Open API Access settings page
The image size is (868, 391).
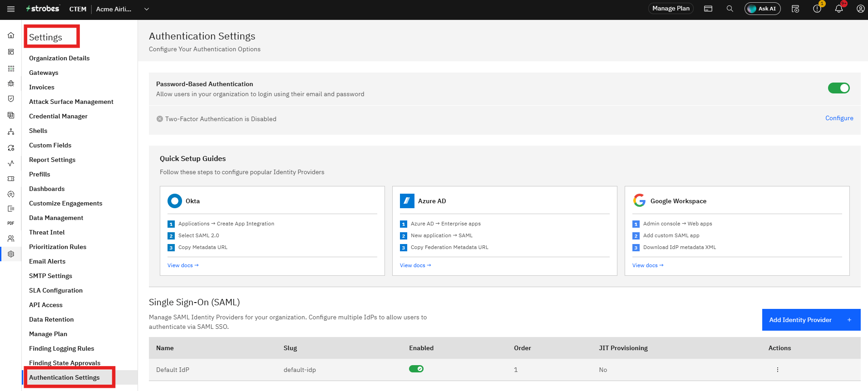pyautogui.click(x=46, y=305)
